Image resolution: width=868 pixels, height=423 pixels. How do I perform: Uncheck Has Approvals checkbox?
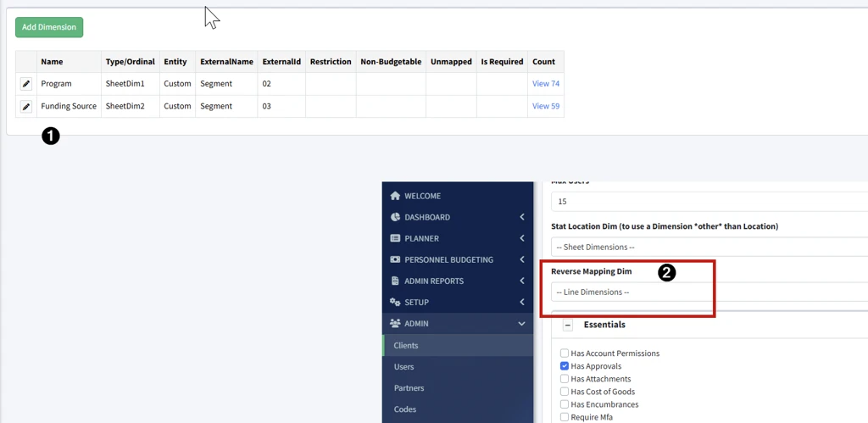pyautogui.click(x=564, y=366)
